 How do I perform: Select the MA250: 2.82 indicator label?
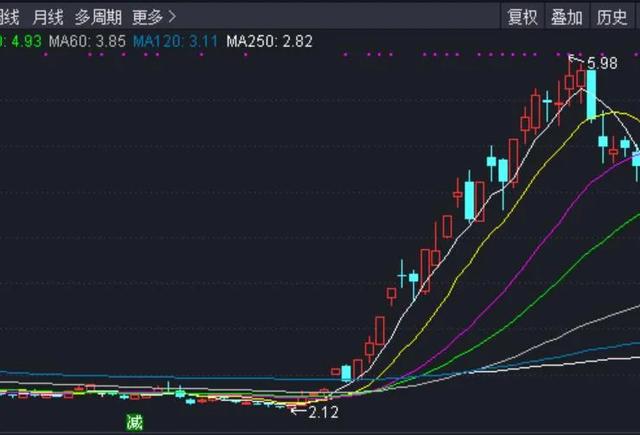(x=269, y=41)
